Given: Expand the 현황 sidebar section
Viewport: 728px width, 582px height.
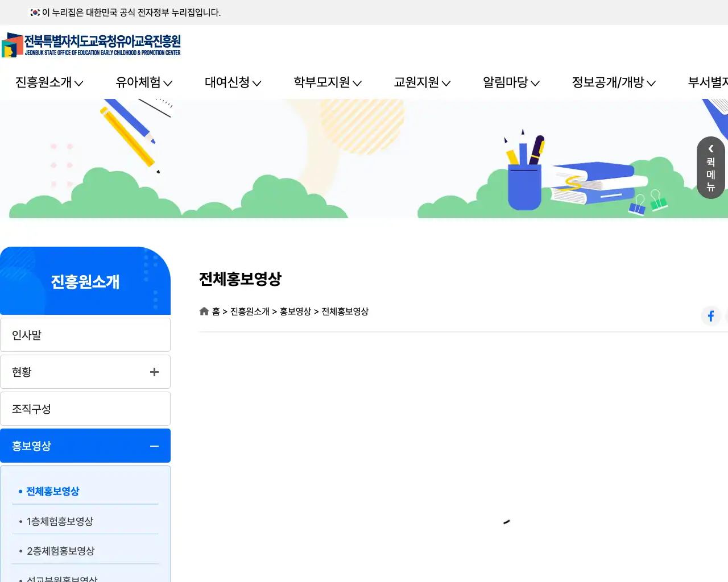Looking at the screenshot, I should [154, 372].
